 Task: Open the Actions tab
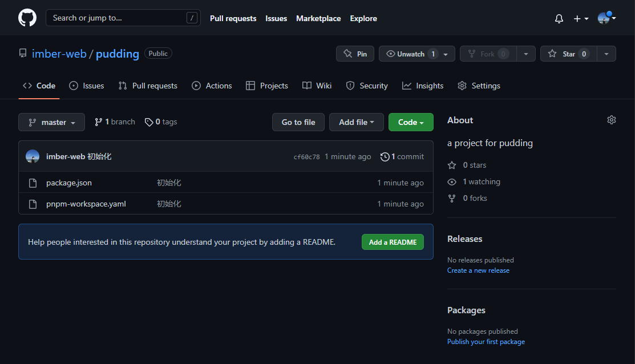coord(212,86)
